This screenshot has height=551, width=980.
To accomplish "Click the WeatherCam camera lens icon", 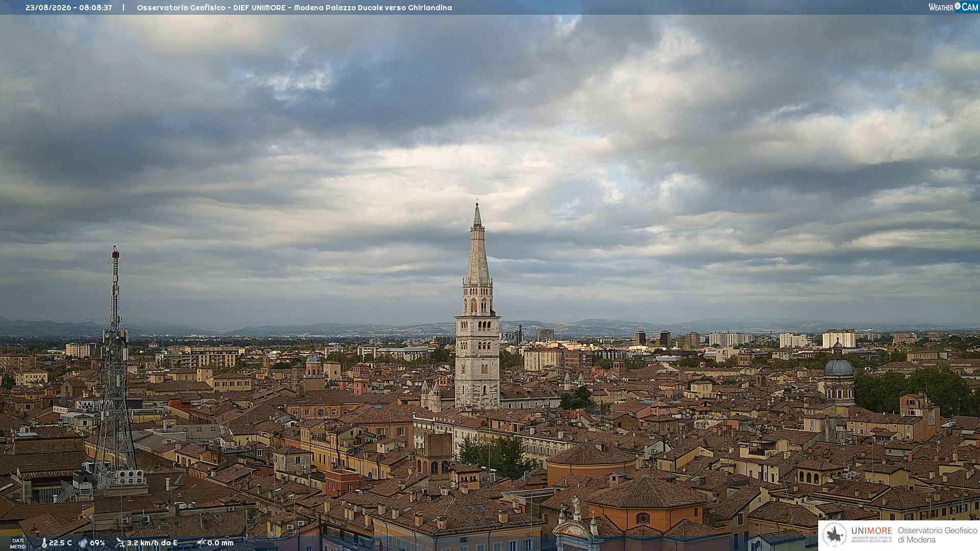I will pos(958,6).
